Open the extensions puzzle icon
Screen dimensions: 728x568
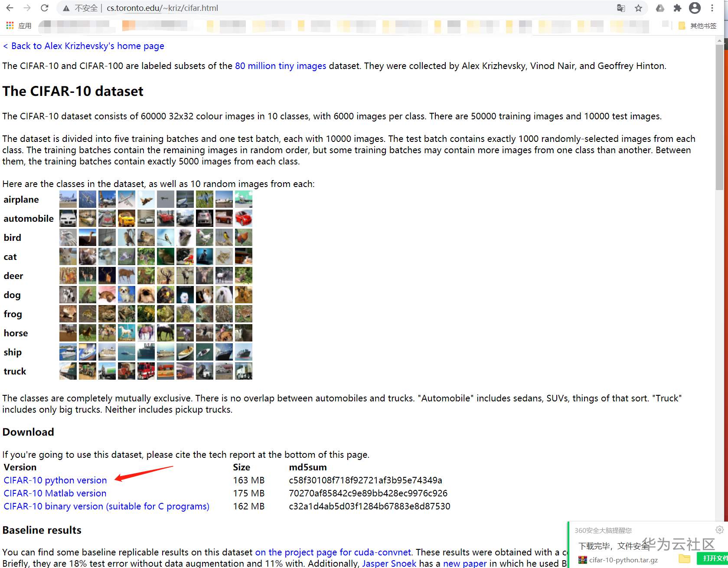677,8
